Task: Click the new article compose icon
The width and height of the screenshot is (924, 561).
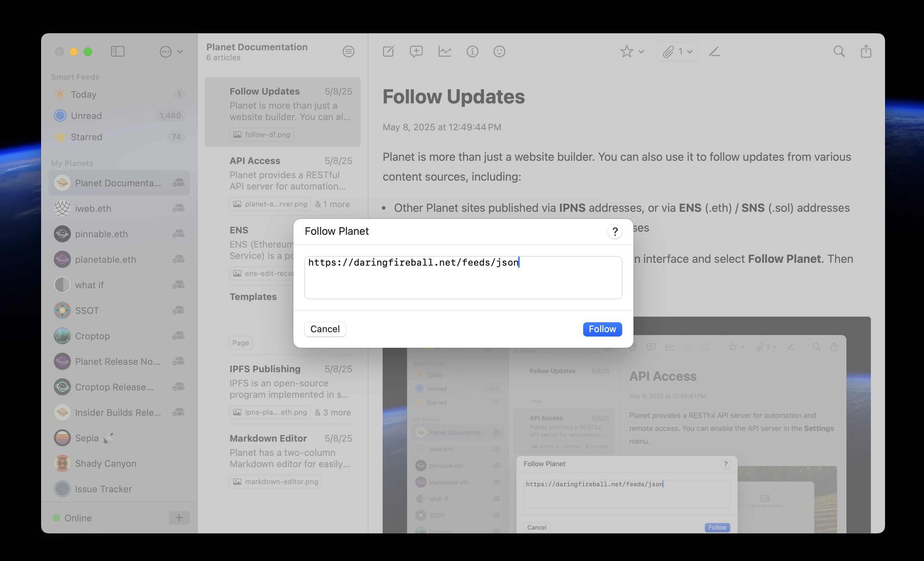Action: (388, 51)
